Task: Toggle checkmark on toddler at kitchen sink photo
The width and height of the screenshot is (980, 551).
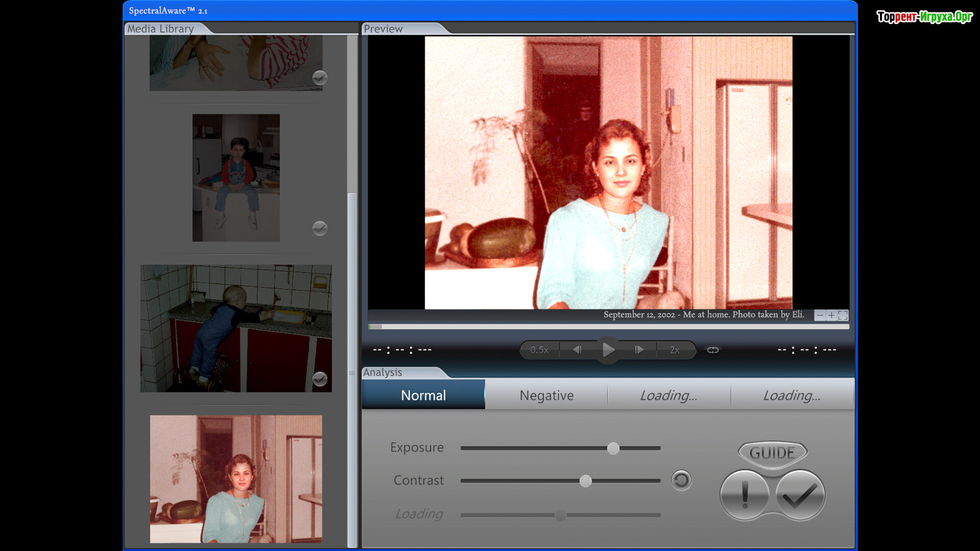Action: tap(320, 379)
